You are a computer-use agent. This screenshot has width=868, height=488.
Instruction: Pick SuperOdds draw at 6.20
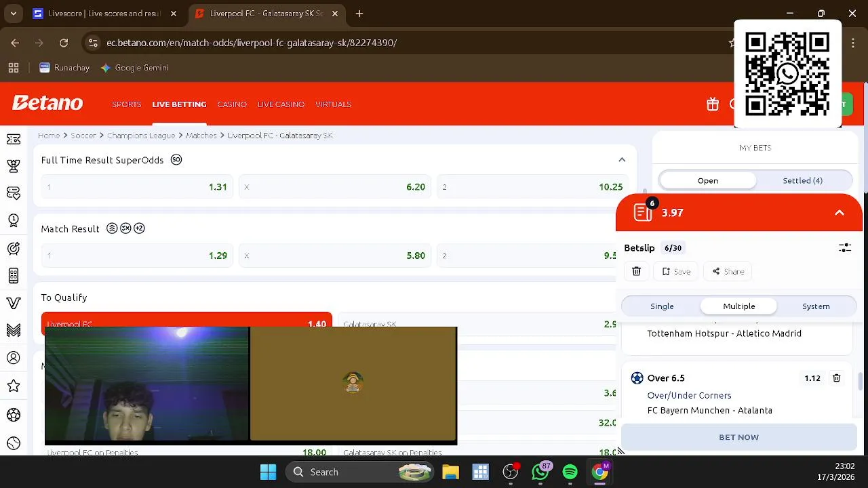pos(336,187)
